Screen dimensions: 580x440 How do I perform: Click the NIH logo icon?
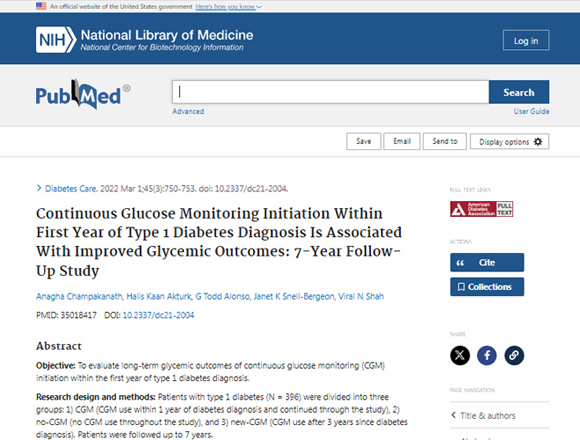(x=56, y=40)
